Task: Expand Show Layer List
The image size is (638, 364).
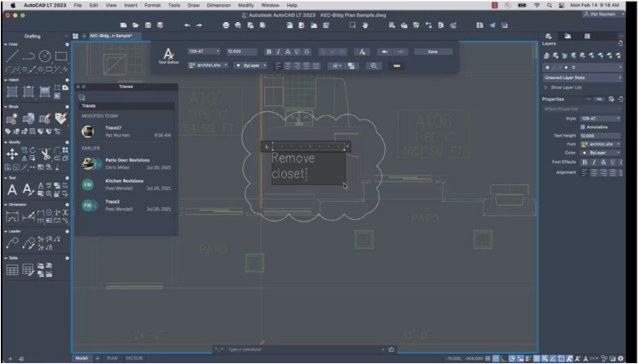Action: click(x=566, y=87)
